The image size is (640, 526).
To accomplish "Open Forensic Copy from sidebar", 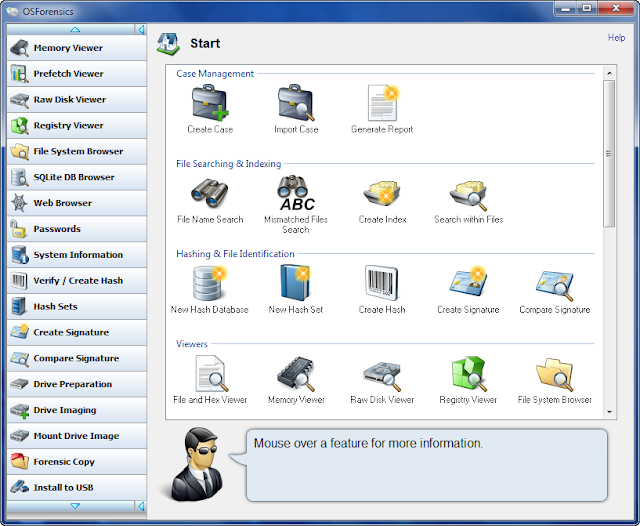I will tap(77, 461).
